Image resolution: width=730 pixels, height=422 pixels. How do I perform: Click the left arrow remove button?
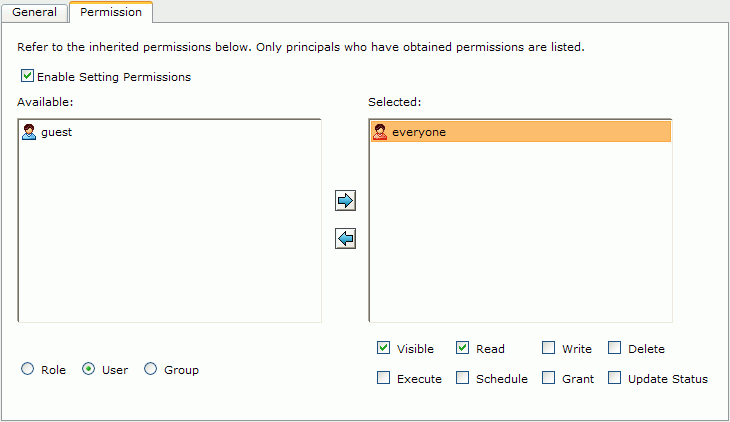point(345,238)
